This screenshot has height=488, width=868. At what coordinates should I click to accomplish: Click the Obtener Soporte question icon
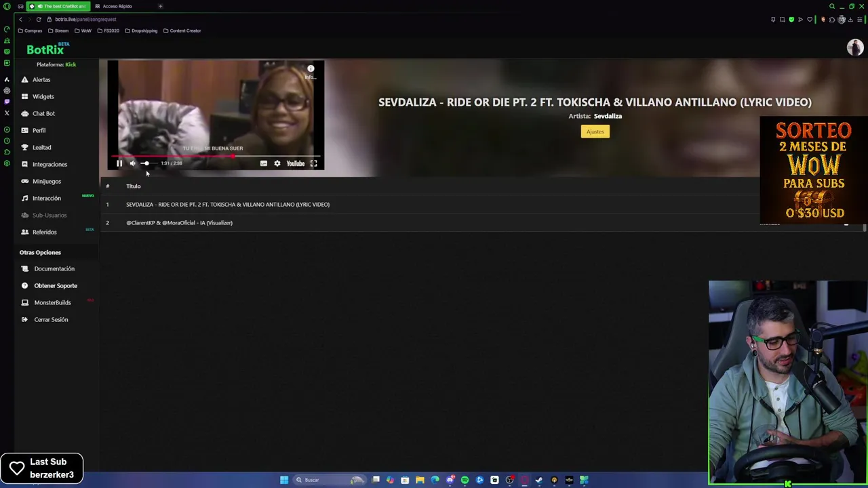[25, 285]
